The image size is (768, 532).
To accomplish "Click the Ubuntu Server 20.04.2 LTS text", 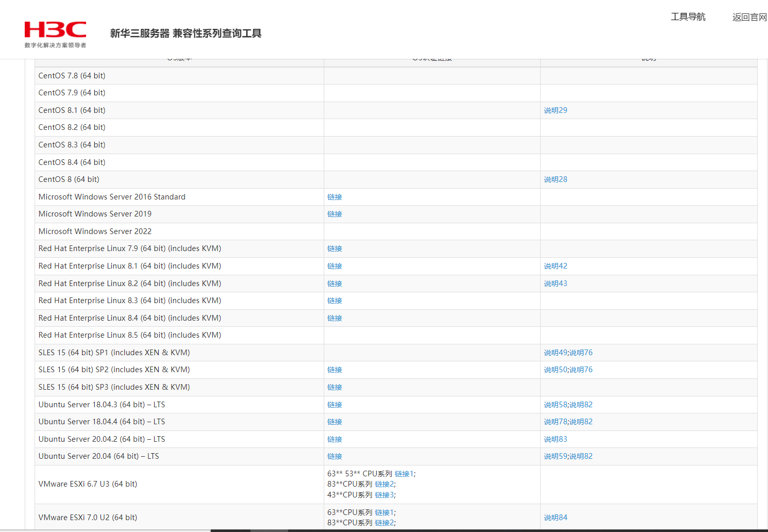I will coord(102,439).
